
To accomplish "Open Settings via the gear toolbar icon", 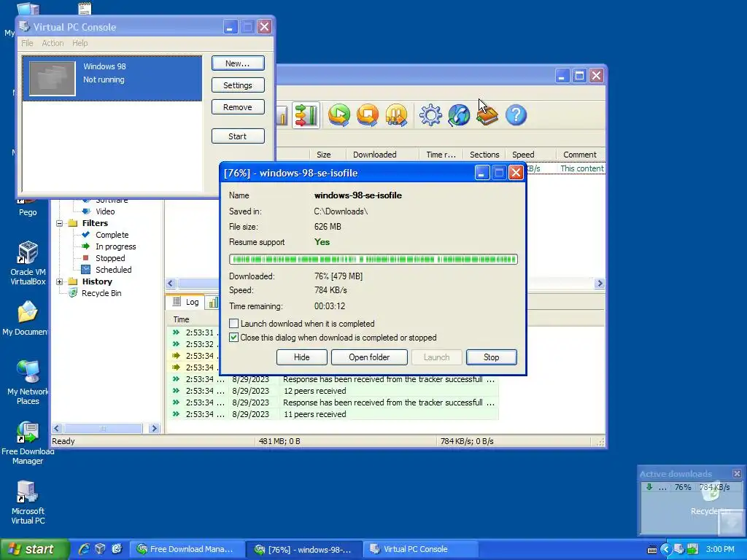I will point(430,114).
